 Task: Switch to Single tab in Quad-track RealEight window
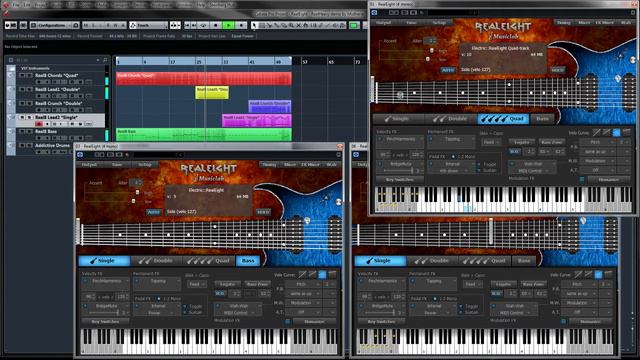[x=398, y=119]
